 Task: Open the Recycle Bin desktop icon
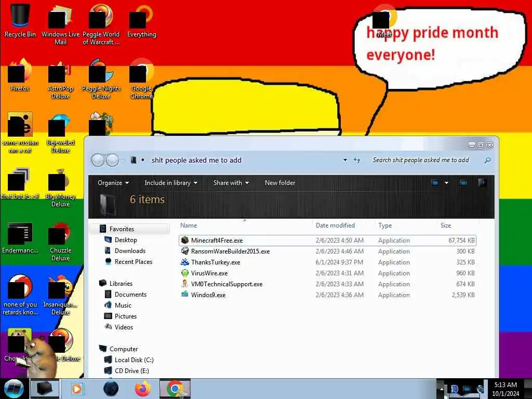(20, 20)
